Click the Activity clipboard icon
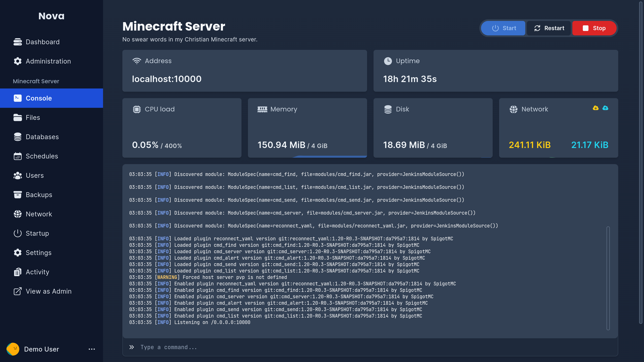 [x=18, y=272]
